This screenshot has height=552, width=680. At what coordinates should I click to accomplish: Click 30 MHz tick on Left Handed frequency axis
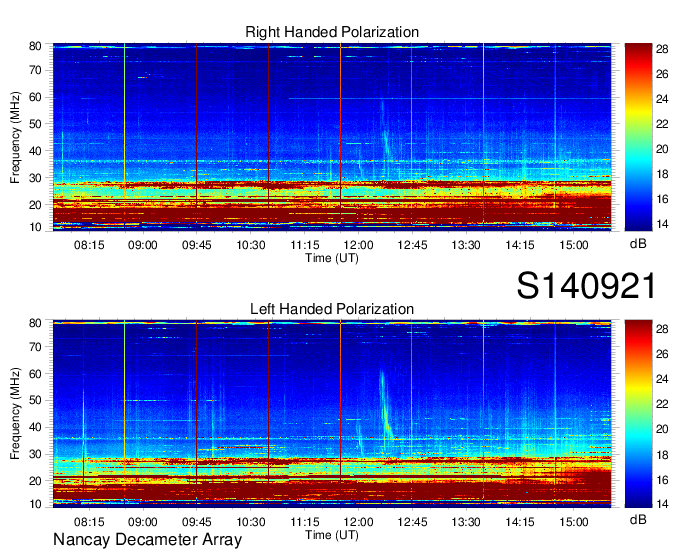[x=35, y=454]
